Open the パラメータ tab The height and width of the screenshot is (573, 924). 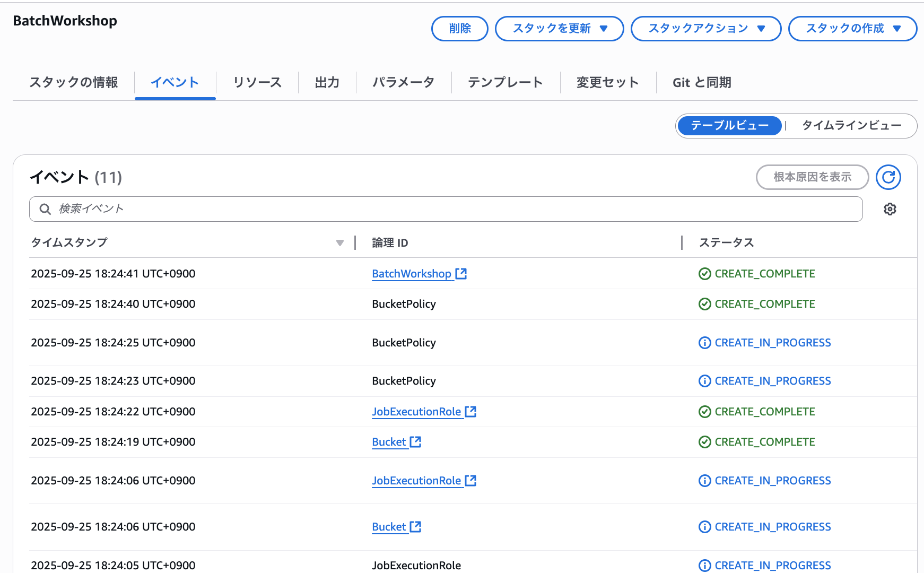coord(404,82)
